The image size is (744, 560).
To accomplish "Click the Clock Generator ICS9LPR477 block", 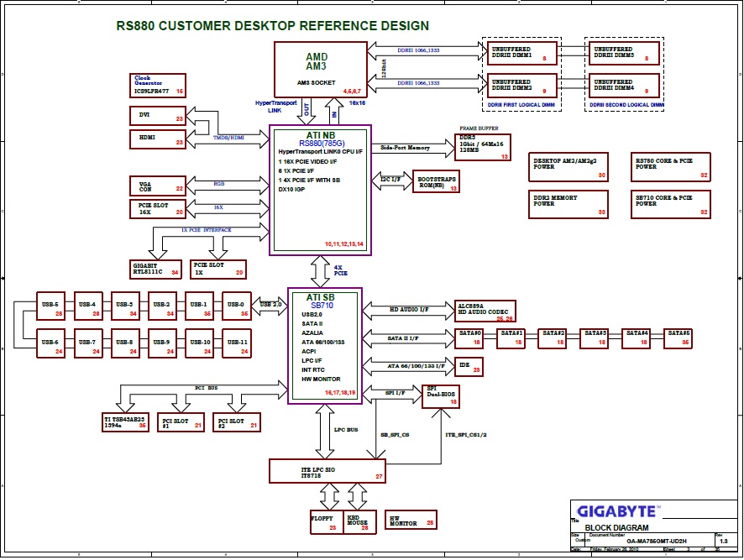I will [x=159, y=84].
